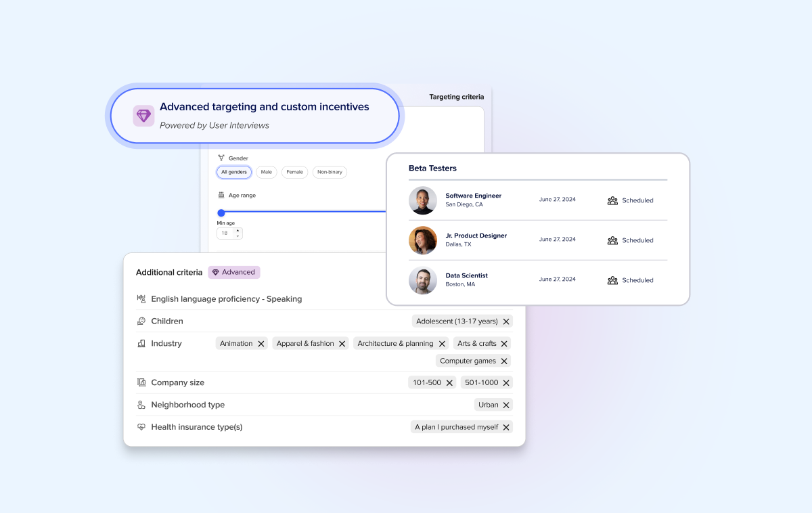
Task: Remove the 501-1000 company size tag
Action: pyautogui.click(x=506, y=383)
